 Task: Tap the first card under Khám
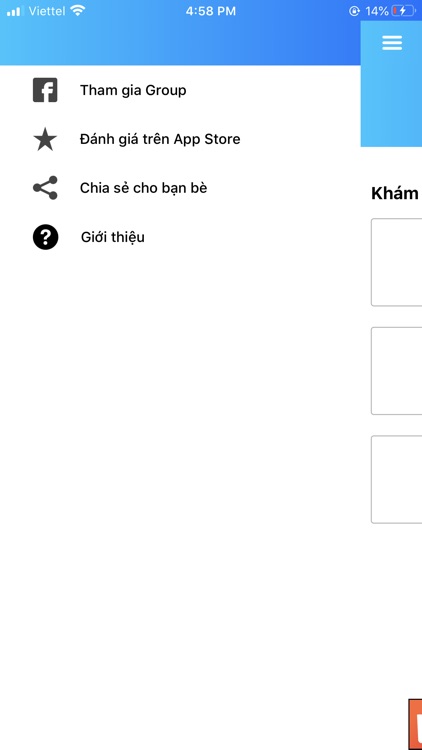(x=396, y=262)
